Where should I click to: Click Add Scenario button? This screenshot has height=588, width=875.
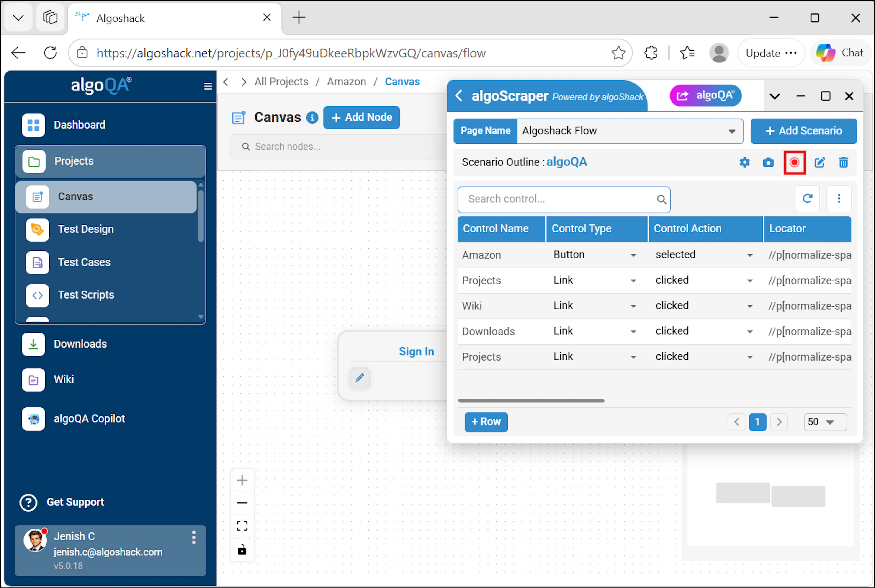click(x=803, y=131)
